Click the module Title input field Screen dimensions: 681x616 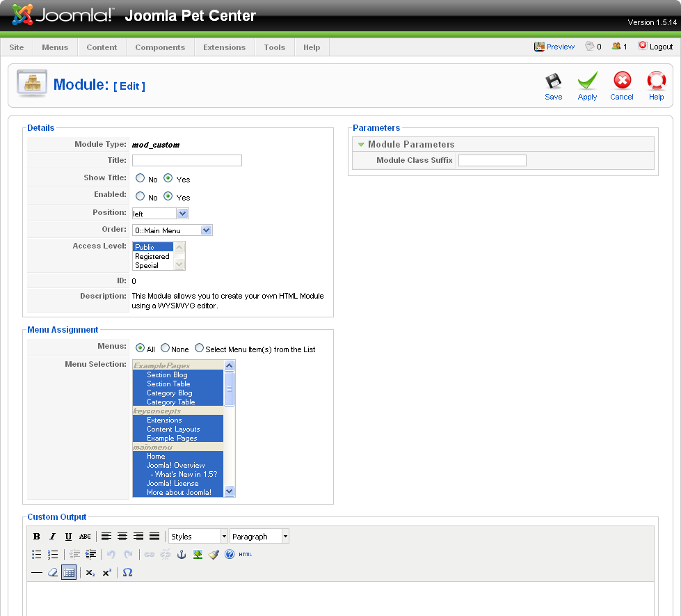click(x=186, y=160)
